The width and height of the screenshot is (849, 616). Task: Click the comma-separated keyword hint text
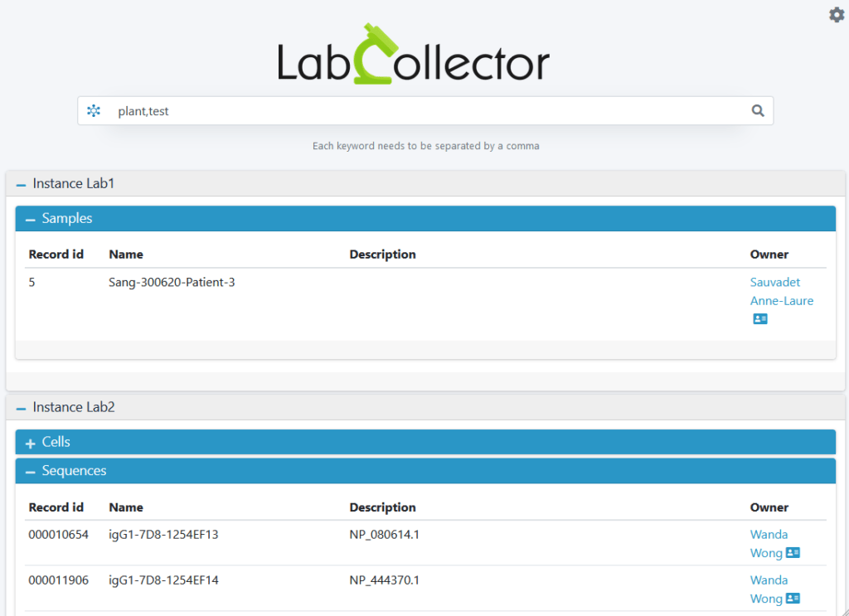point(425,146)
